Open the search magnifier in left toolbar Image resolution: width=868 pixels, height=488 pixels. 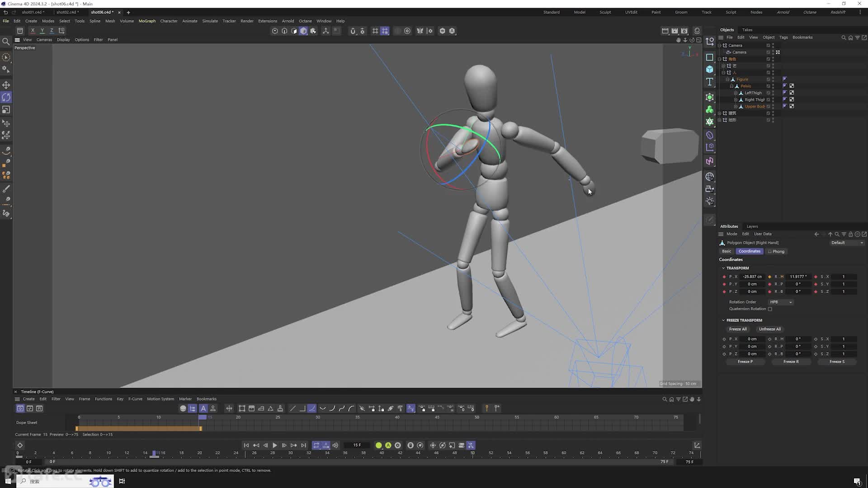[6, 42]
